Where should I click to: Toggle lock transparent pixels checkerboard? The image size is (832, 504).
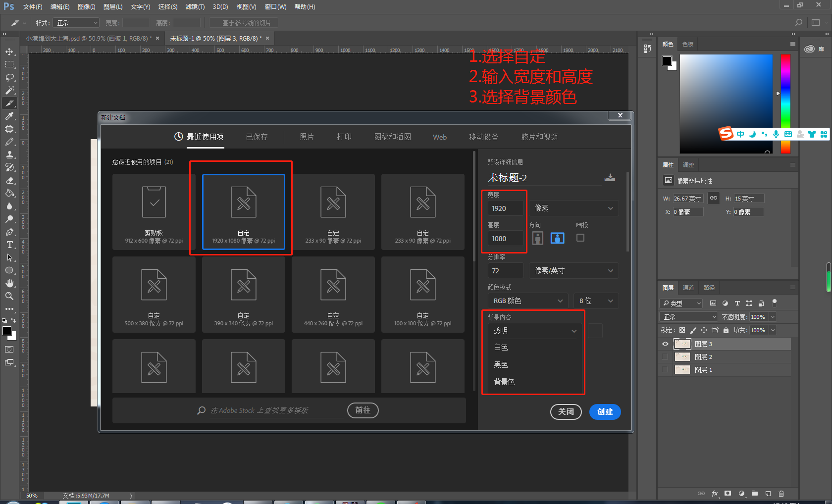682,330
